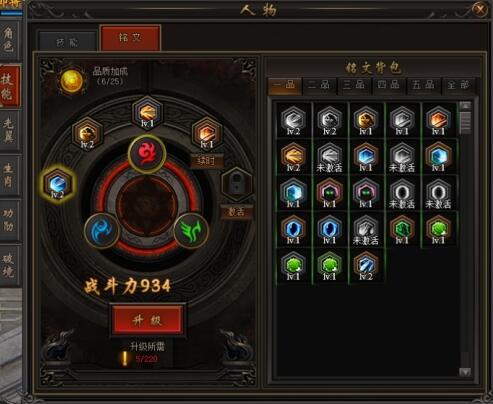This screenshot has height=404, width=493.
Task: Select first silver lv.2 rune in bag
Action: point(293,120)
